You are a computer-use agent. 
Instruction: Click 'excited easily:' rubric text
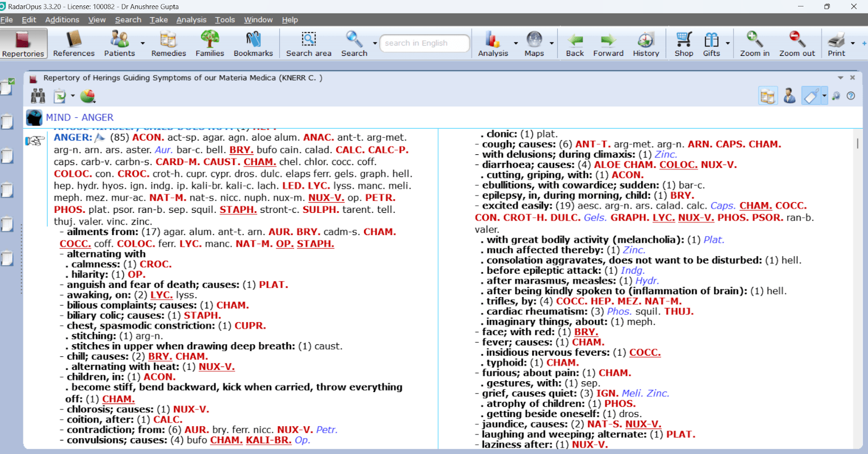pos(517,206)
